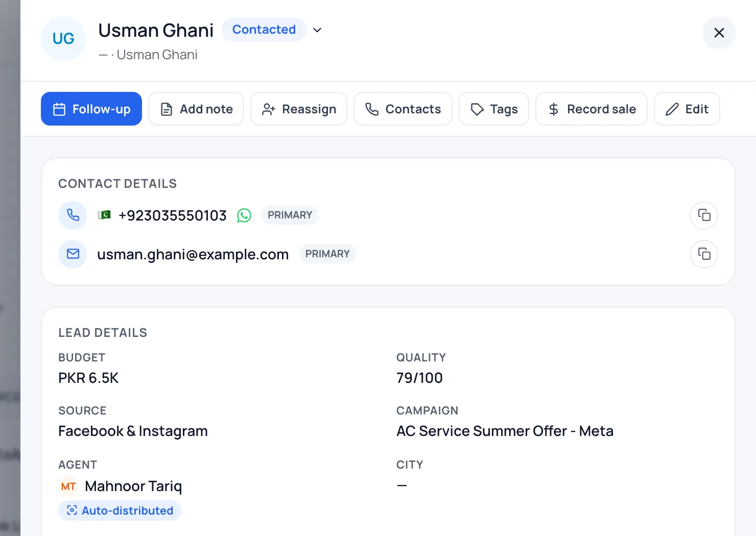The height and width of the screenshot is (536, 756).
Task: Click the empty City value dash
Action: coord(402,485)
